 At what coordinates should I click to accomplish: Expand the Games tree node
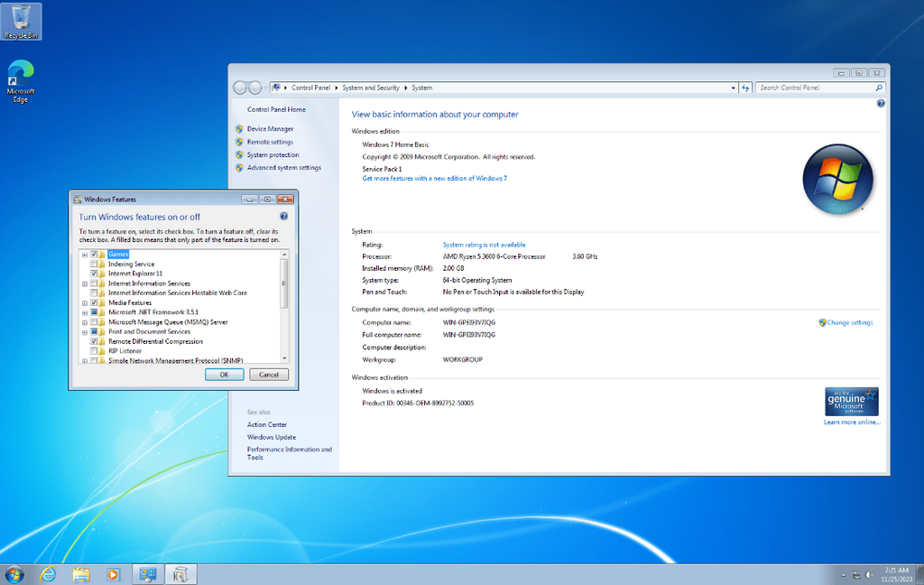point(85,255)
